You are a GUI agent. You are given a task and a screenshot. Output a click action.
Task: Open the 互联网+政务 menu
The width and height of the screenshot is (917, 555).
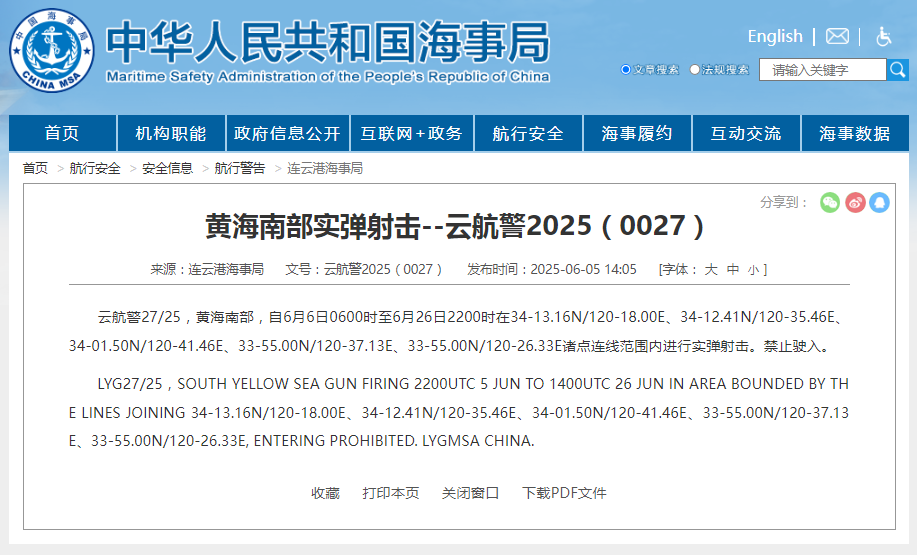tap(412, 133)
